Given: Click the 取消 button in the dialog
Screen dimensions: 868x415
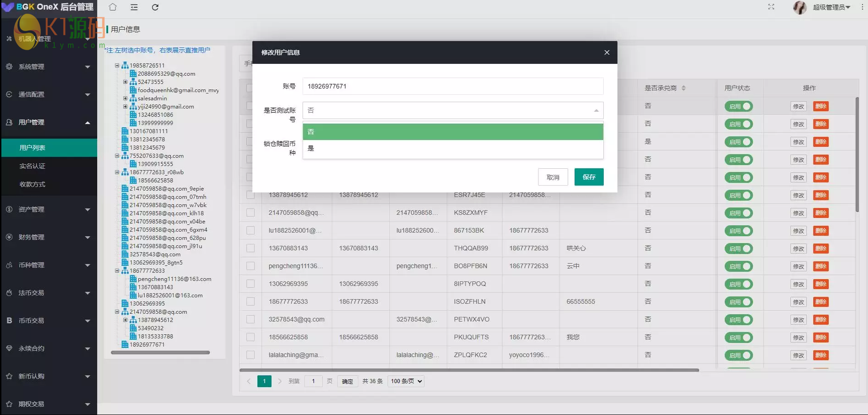Looking at the screenshot, I should [x=553, y=177].
